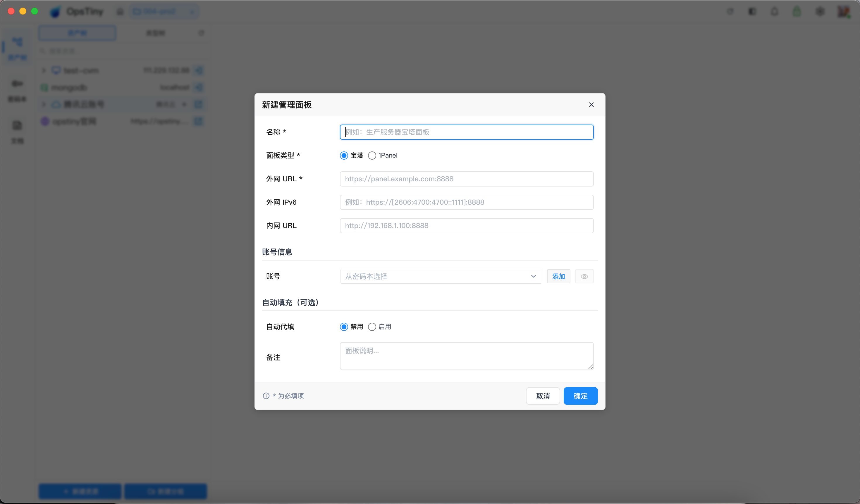The width and height of the screenshot is (860, 504).
Task: Focus the 内网 URL input field
Action: tap(467, 225)
